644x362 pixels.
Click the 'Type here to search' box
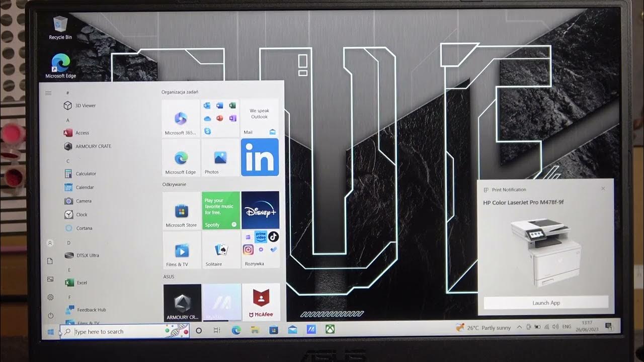click(x=125, y=331)
